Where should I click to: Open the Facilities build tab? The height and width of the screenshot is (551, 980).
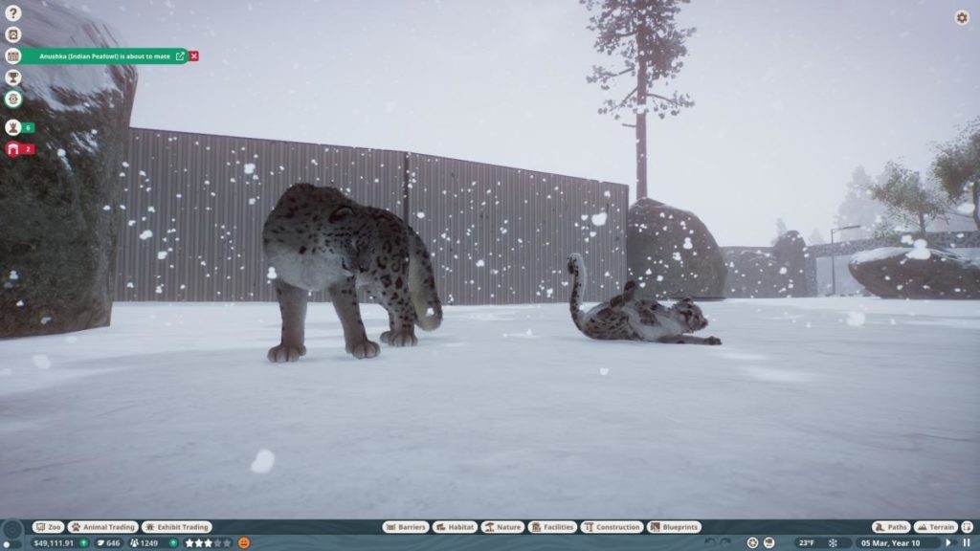point(552,527)
